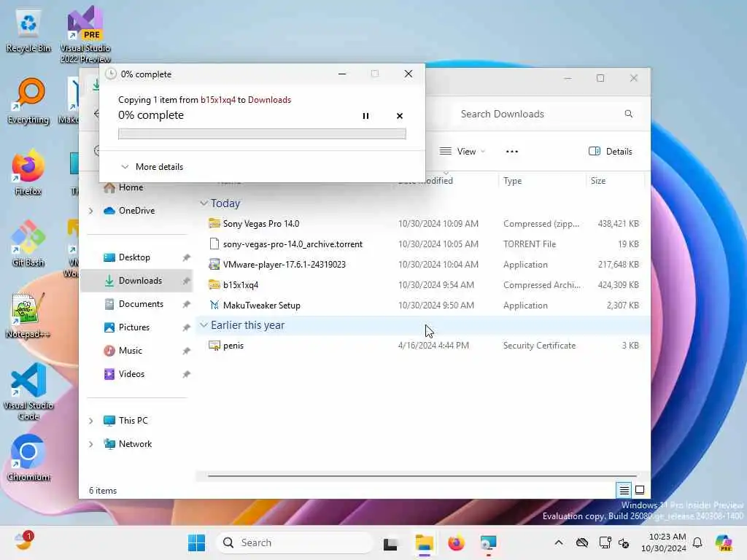Open Desktop in the sidebar
747x560 pixels.
[134, 257]
